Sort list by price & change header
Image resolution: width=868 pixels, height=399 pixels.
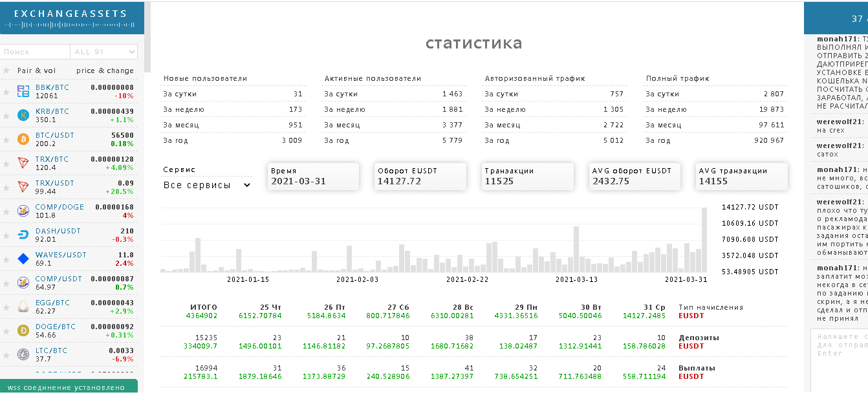[105, 70]
